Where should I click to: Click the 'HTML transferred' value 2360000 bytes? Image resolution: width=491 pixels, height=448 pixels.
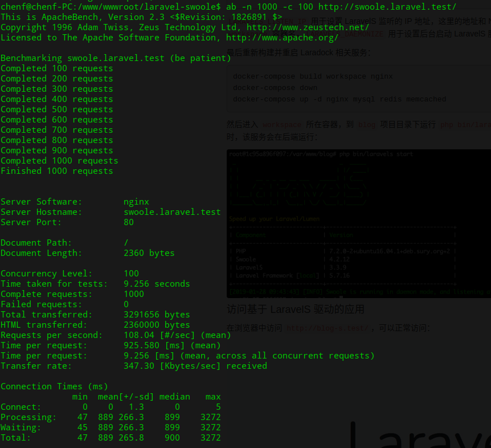tap(157, 325)
